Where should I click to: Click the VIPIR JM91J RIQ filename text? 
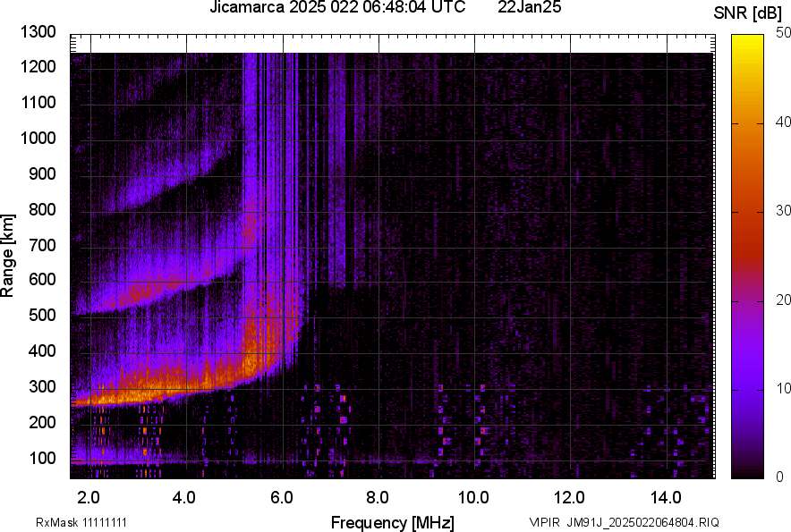pyautogui.click(x=624, y=522)
